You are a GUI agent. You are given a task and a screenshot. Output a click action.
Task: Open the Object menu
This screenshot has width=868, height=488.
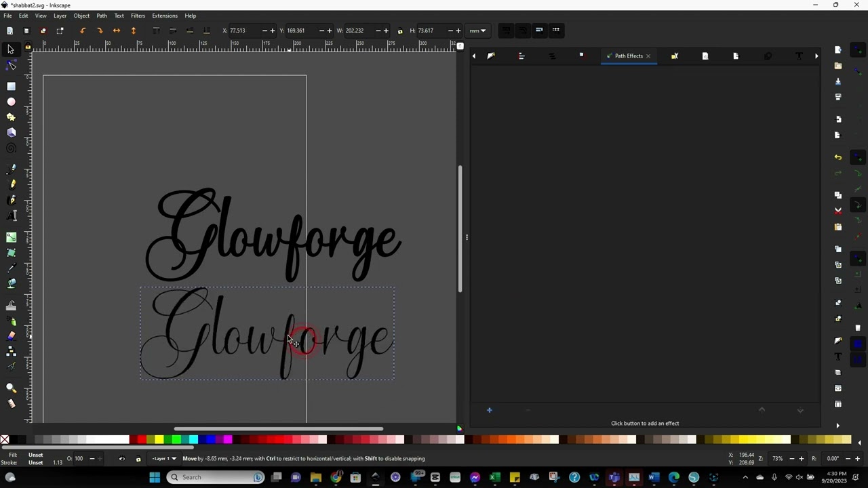tap(81, 16)
